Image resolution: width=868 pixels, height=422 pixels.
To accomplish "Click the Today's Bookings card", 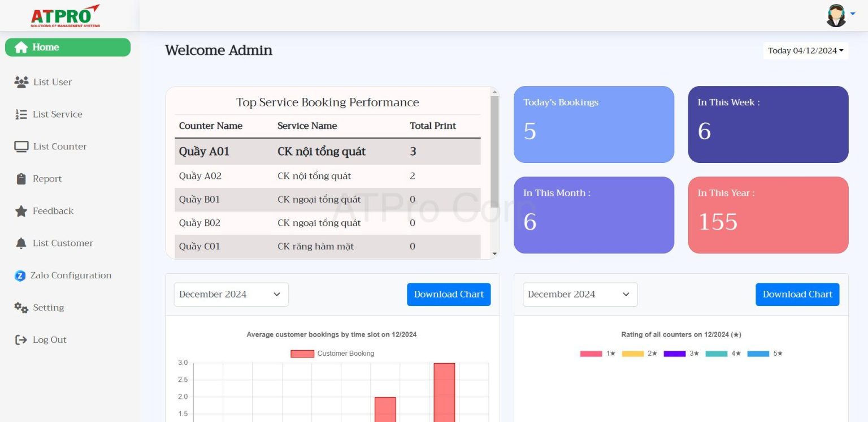I will pyautogui.click(x=594, y=124).
